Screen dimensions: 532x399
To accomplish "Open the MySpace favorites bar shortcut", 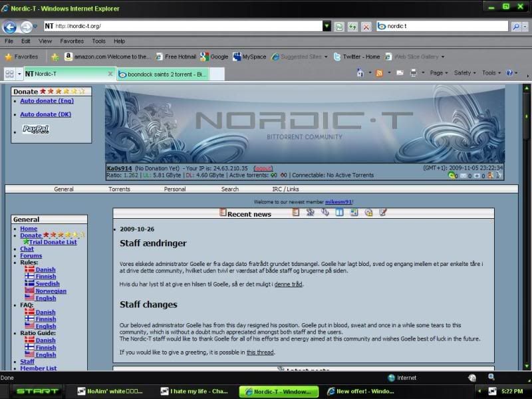I will [x=249, y=57].
